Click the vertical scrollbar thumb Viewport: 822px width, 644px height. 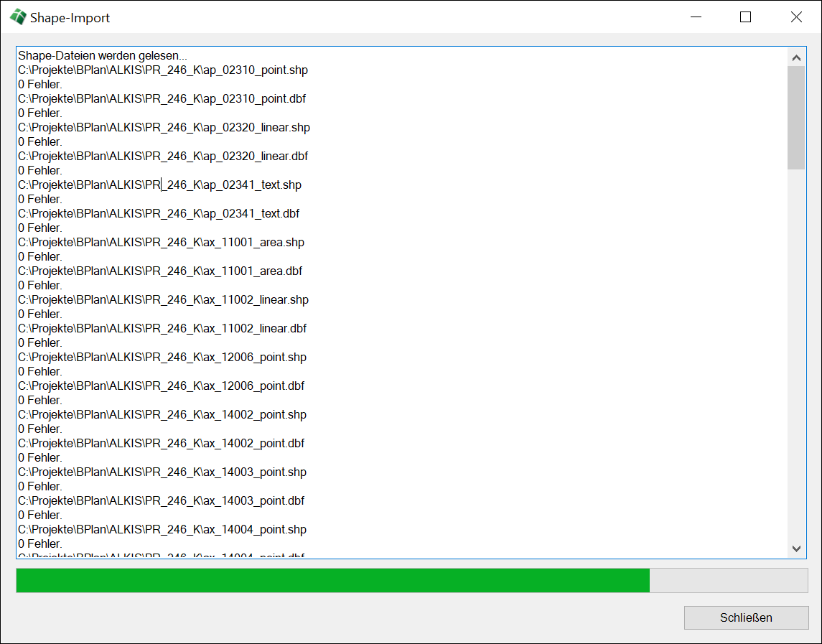pos(796,118)
